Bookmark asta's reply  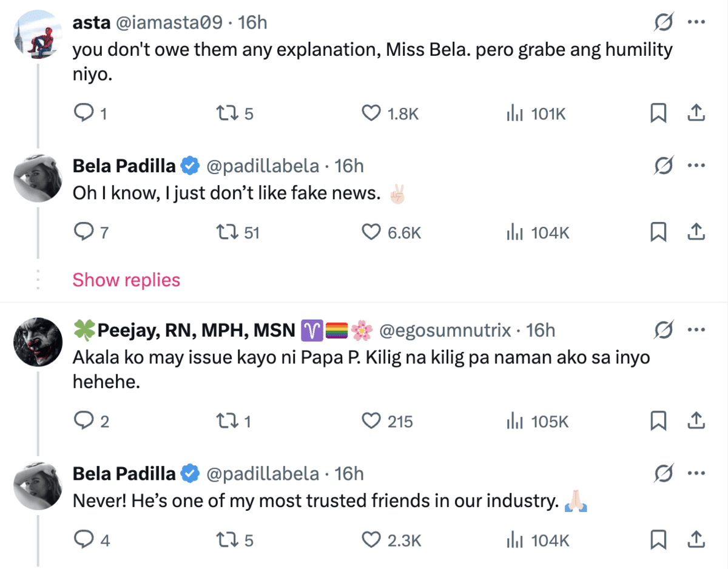658,113
